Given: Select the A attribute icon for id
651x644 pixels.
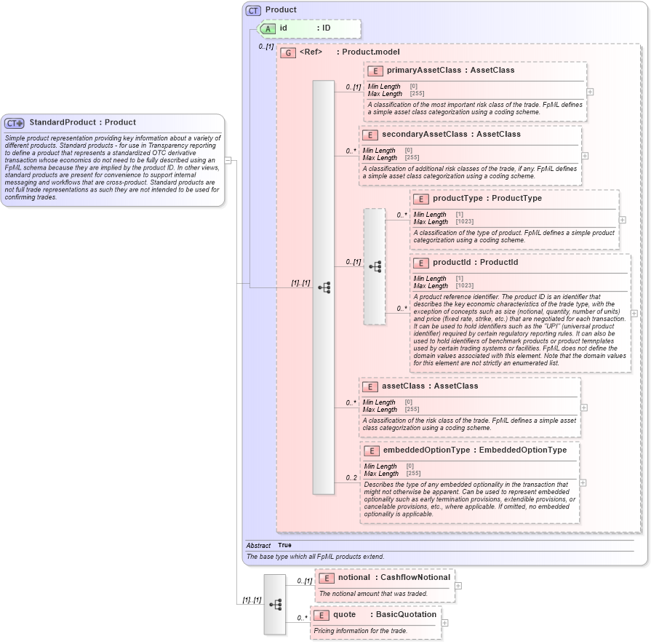Looking at the screenshot, I should (267, 28).
